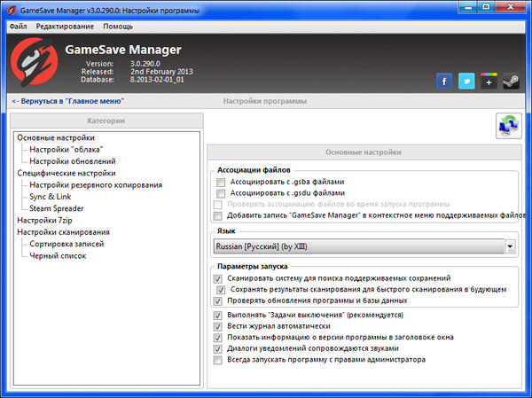Click the Twitter bird icon
Viewport: 532px width, 398px height.
point(467,82)
